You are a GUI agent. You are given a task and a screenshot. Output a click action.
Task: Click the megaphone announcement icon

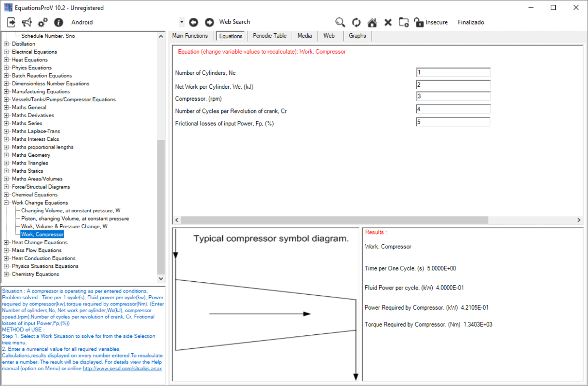click(27, 22)
